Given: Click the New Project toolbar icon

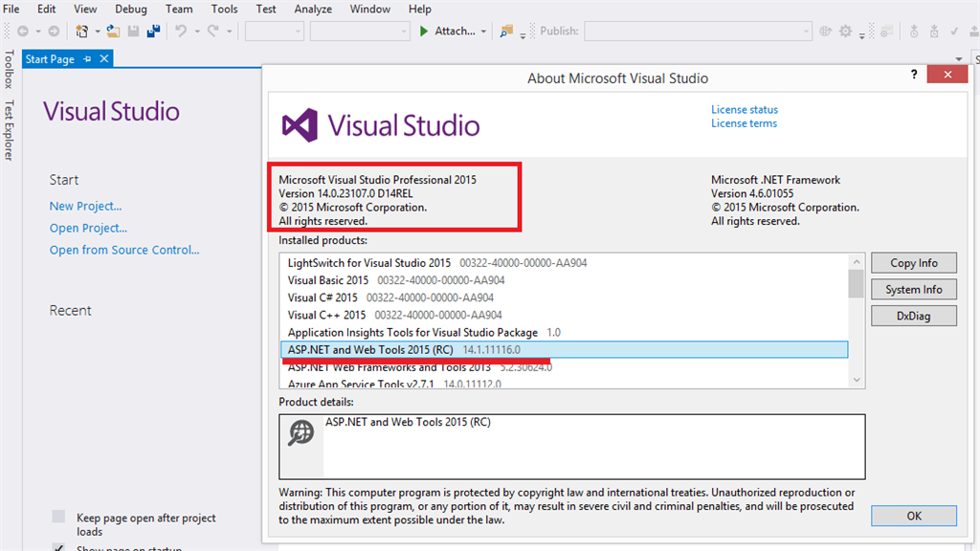Looking at the screenshot, I should coord(82,32).
